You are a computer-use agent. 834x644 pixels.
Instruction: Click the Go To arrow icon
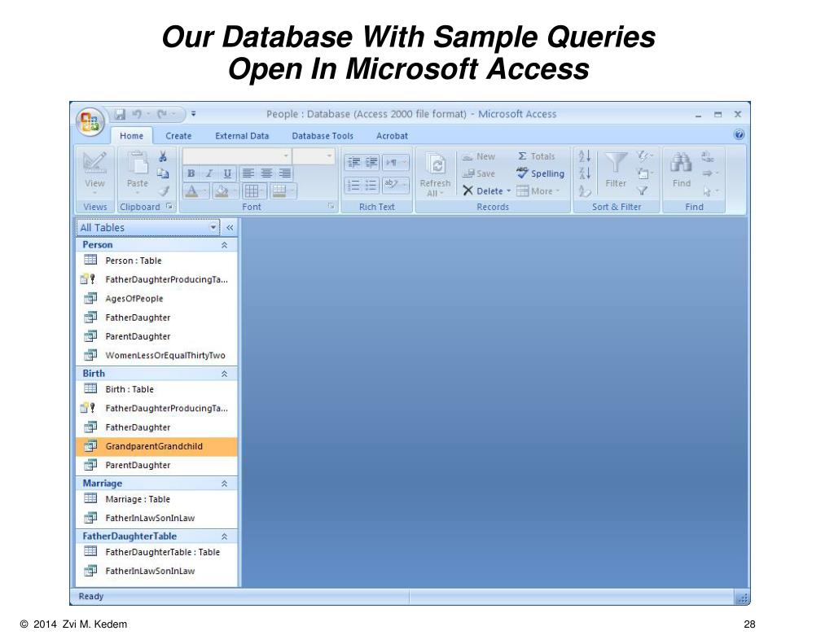tap(710, 173)
